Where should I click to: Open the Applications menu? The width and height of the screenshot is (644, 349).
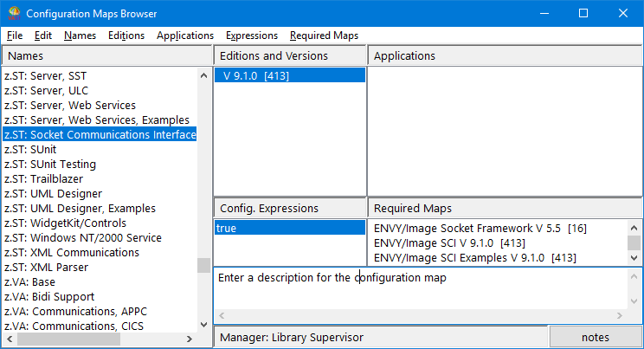click(185, 36)
